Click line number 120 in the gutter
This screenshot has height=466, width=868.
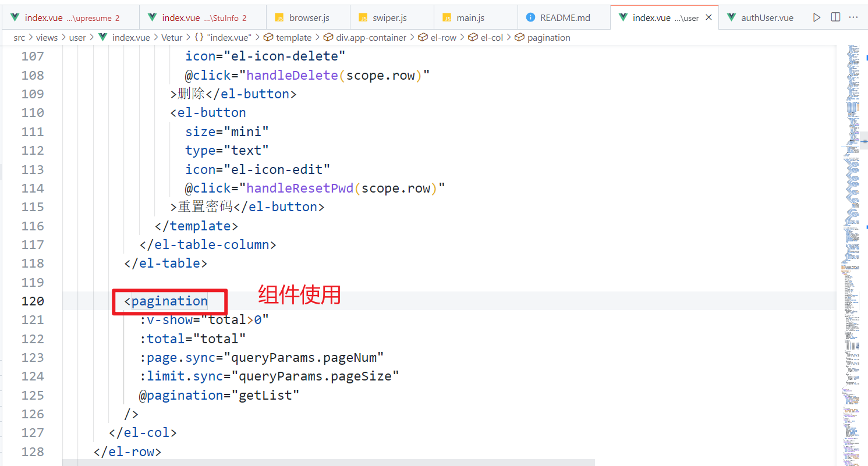pyautogui.click(x=33, y=301)
